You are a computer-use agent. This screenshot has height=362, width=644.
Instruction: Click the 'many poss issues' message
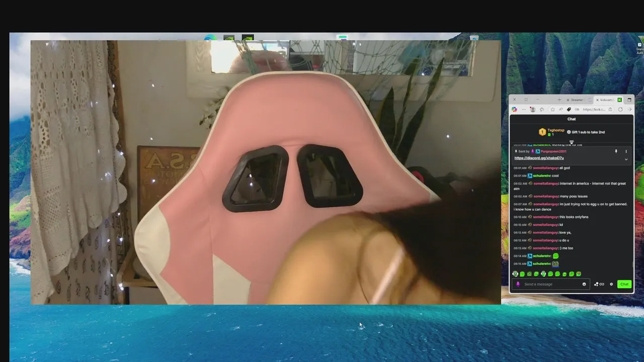click(574, 197)
